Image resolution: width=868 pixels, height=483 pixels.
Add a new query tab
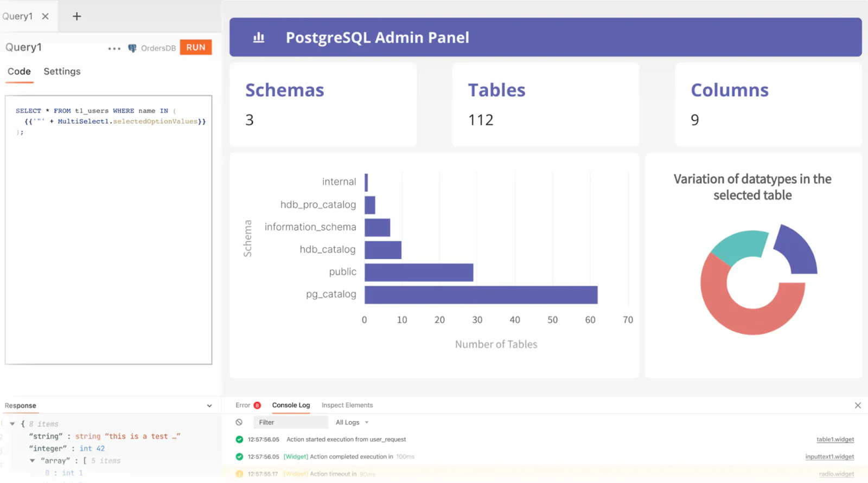(77, 16)
